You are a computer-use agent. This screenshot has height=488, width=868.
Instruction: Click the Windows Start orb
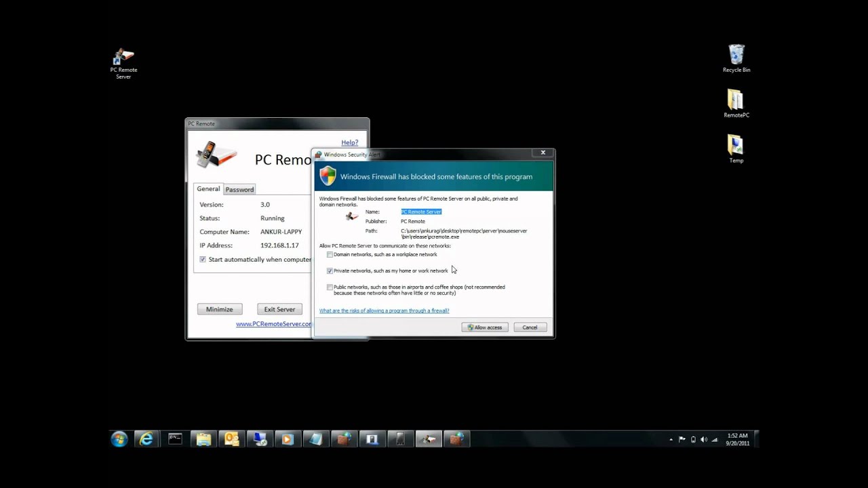tap(119, 439)
